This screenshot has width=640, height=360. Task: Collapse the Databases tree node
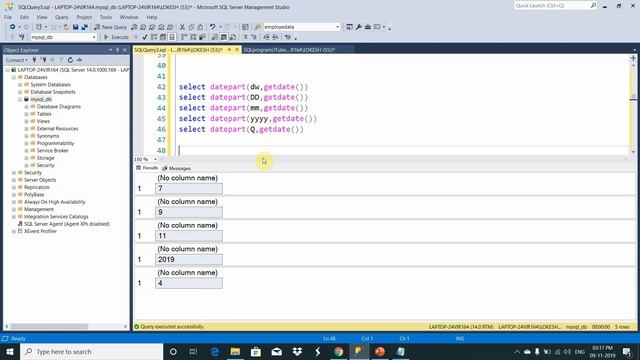click(13, 77)
